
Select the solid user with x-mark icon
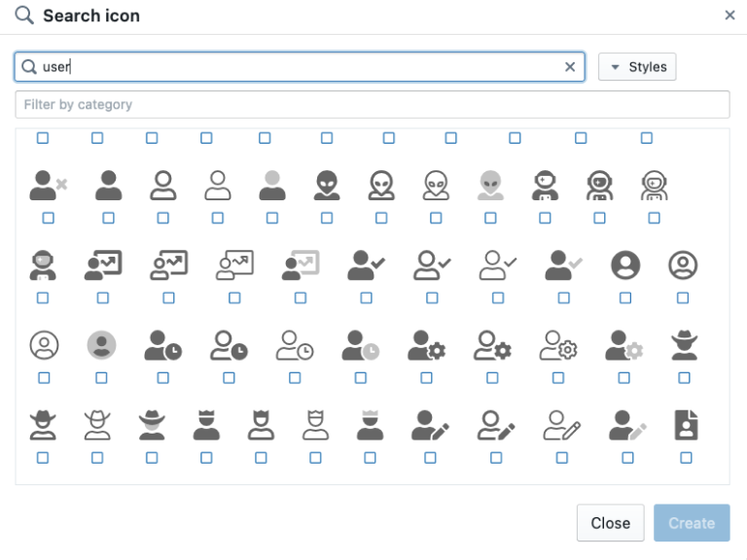click(48, 186)
